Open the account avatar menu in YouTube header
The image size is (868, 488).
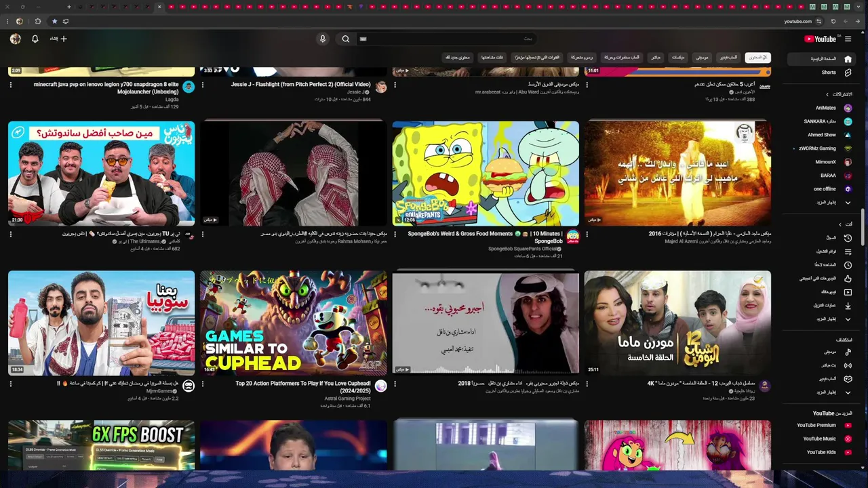click(16, 39)
